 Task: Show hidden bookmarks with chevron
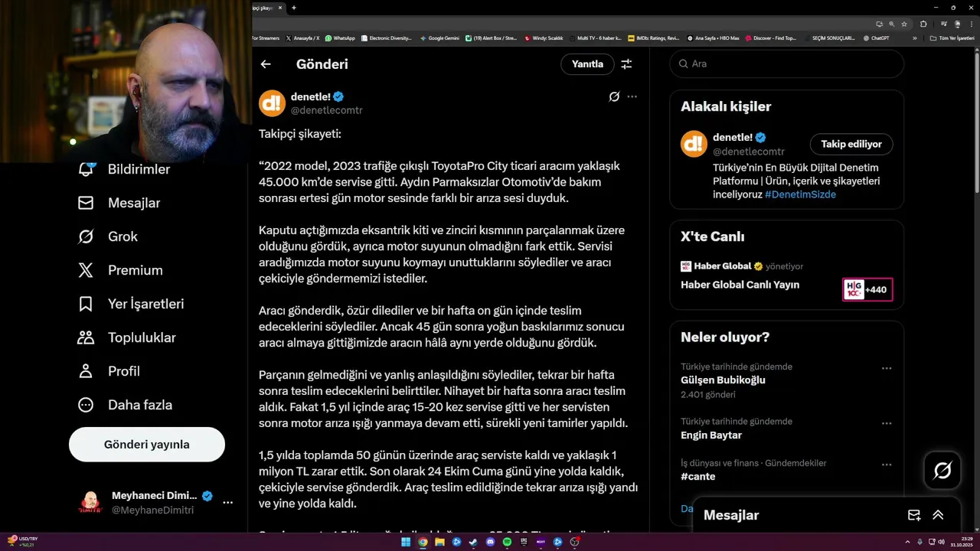click(914, 37)
